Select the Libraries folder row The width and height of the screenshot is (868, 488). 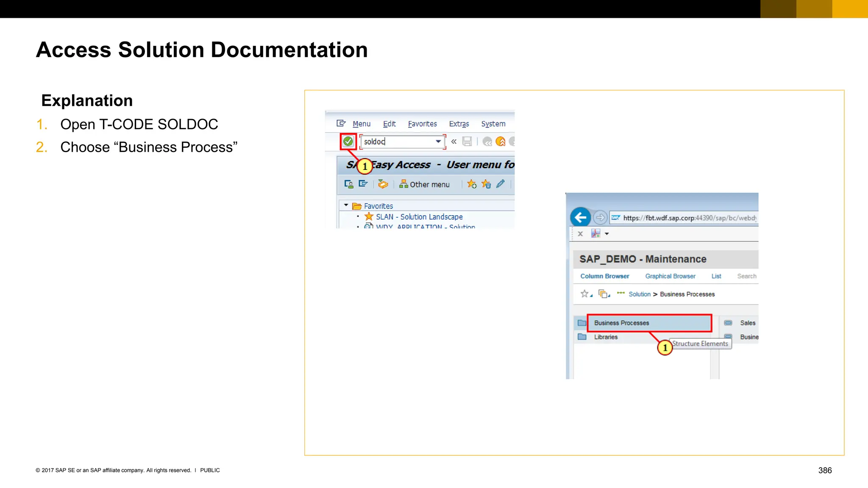click(x=642, y=337)
